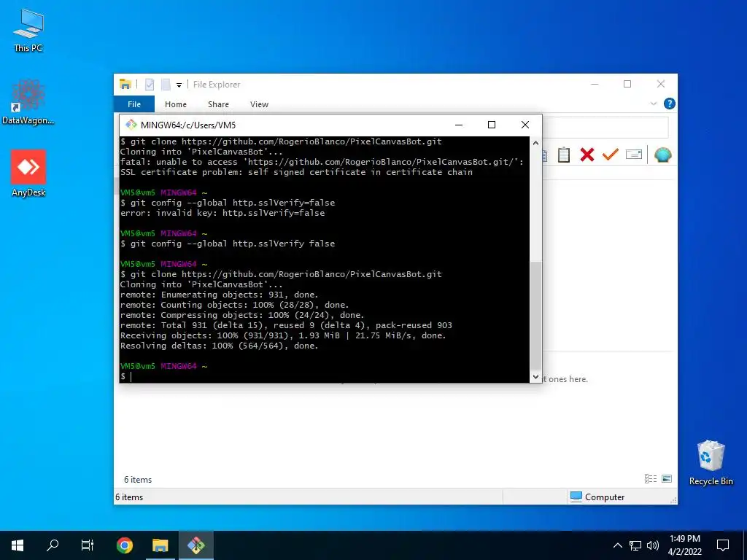This screenshot has width=747, height=560.
Task: Click the terminal line 'git config --global http.sslVerify false'
Action: point(228,244)
